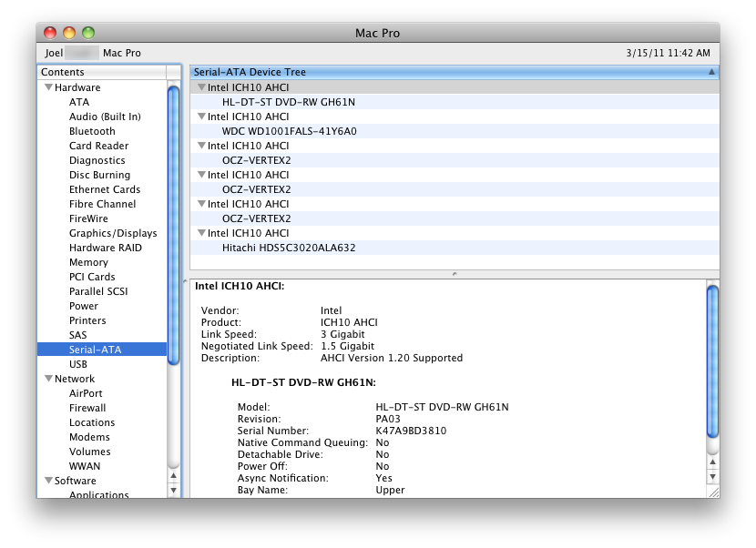Select Printers in the sidebar
This screenshot has width=756, height=548.
tap(87, 320)
